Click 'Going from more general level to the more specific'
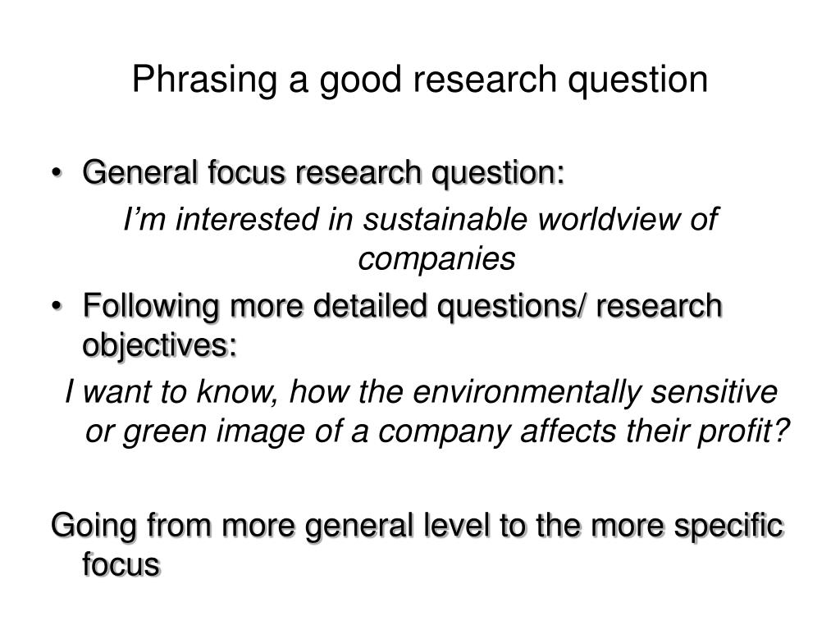Image resolution: width=840 pixels, height=630 pixels. click(418, 527)
